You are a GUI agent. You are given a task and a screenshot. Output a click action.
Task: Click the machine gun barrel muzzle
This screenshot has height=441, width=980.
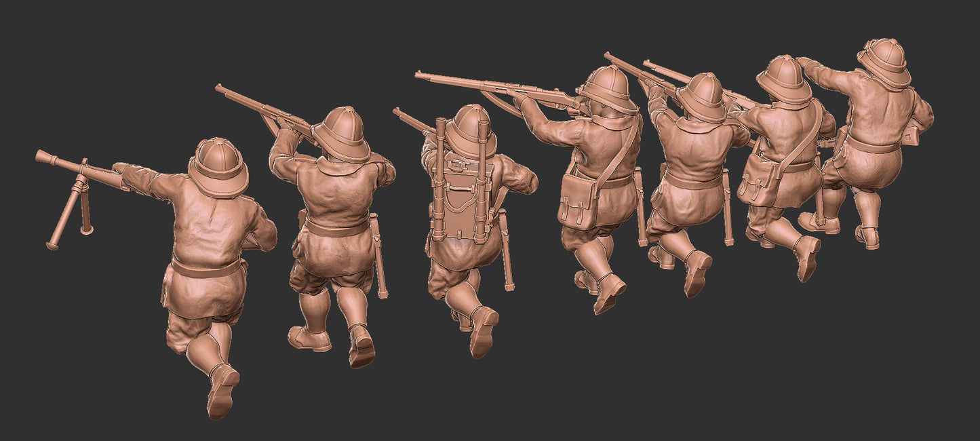(x=42, y=157)
